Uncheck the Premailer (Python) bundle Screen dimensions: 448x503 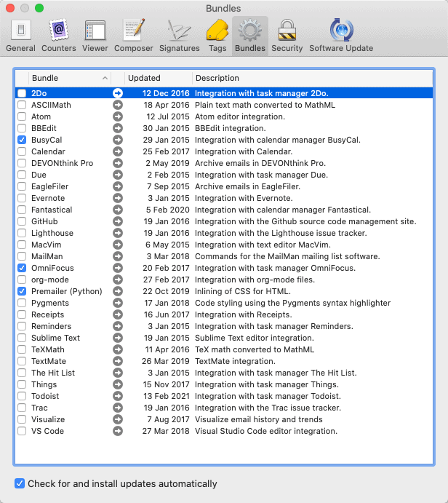[x=22, y=291]
